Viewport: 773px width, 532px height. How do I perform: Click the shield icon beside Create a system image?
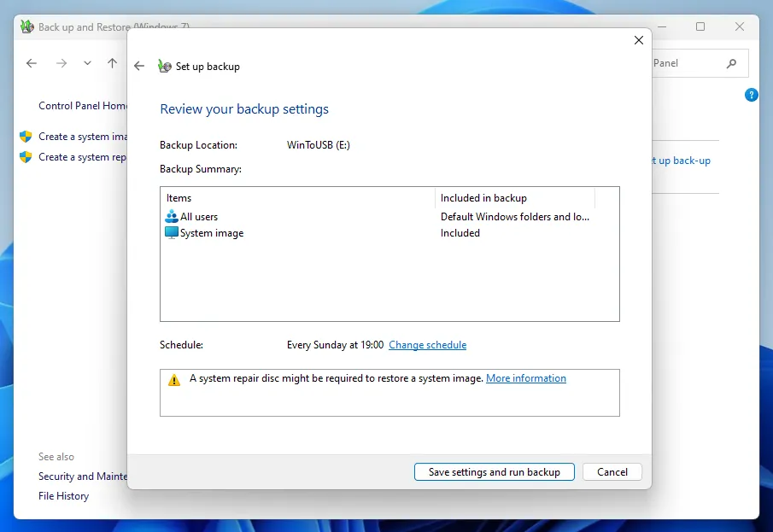click(x=26, y=137)
